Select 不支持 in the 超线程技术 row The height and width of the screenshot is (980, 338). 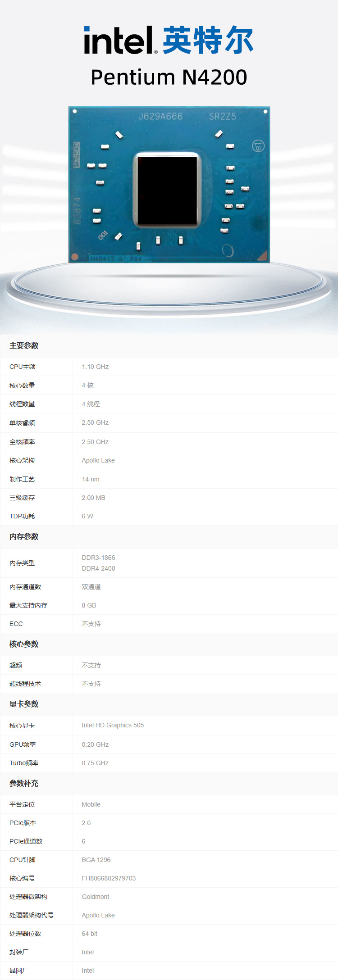point(91,684)
